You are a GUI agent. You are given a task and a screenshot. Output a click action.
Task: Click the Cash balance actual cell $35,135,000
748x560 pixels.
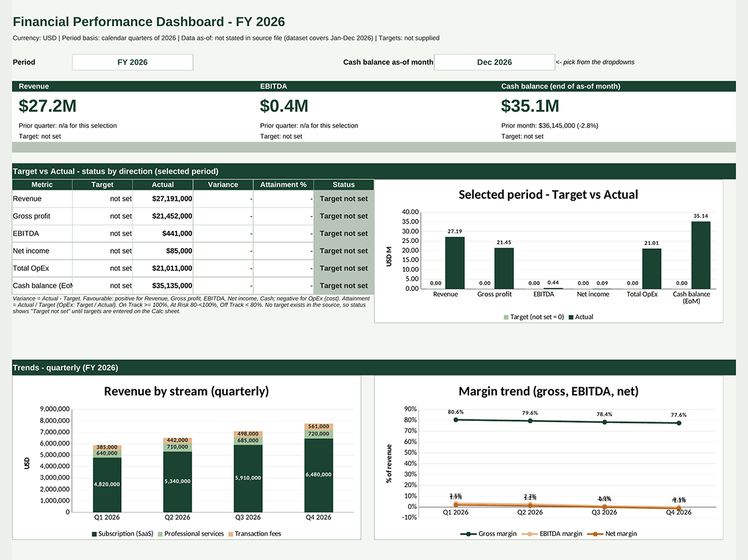[163, 286]
